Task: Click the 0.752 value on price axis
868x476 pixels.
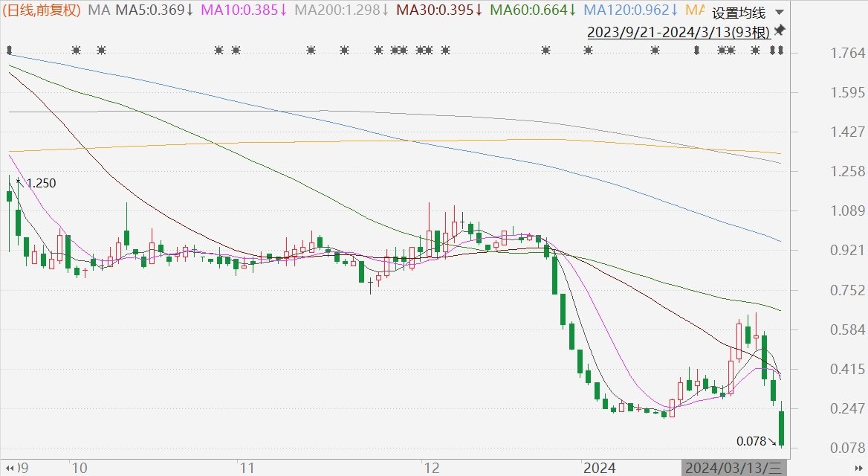Action: pyautogui.click(x=847, y=290)
